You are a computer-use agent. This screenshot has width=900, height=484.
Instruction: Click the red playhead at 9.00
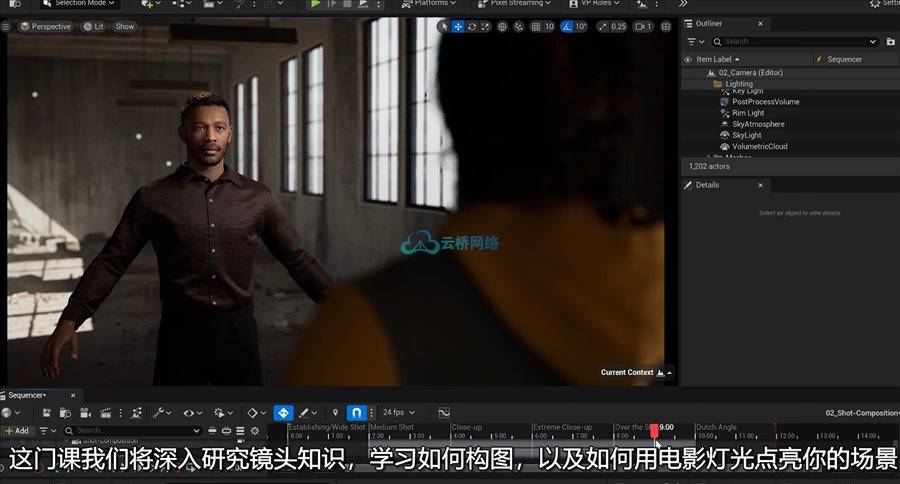click(654, 429)
